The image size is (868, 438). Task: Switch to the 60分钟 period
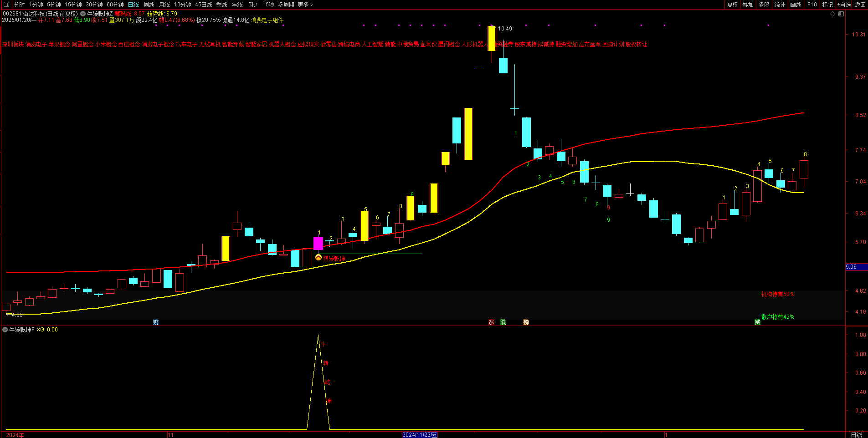click(x=115, y=5)
